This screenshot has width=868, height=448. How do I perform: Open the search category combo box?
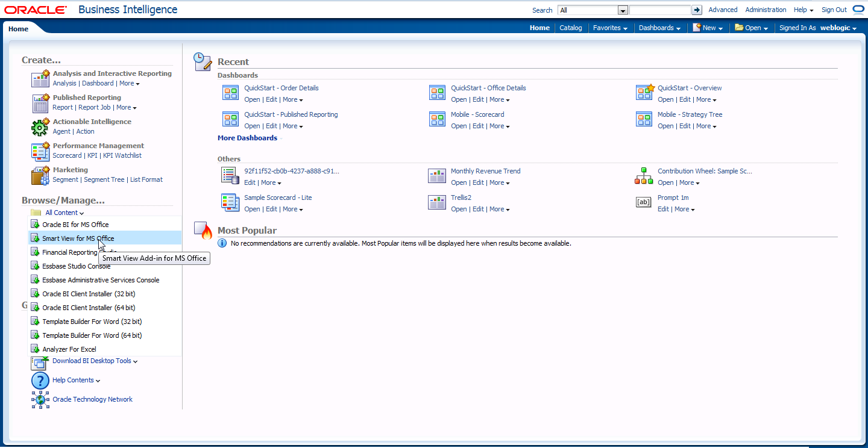pos(623,10)
